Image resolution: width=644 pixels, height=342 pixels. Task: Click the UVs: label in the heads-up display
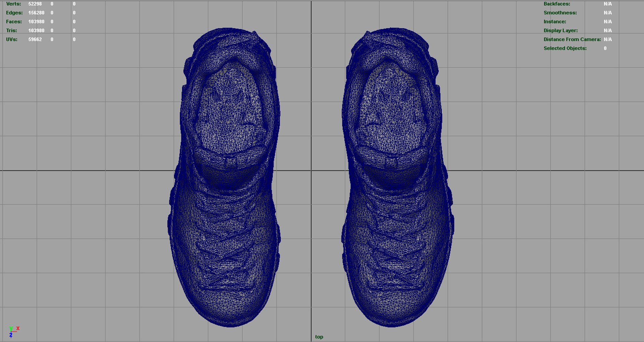12,39
